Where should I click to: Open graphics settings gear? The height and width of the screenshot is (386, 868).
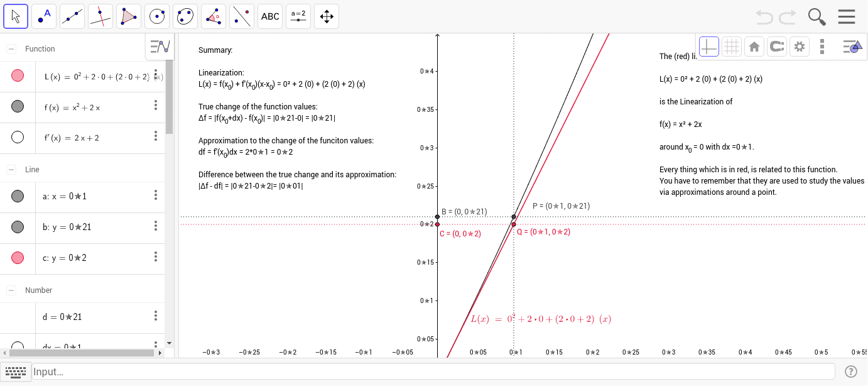pyautogui.click(x=799, y=46)
